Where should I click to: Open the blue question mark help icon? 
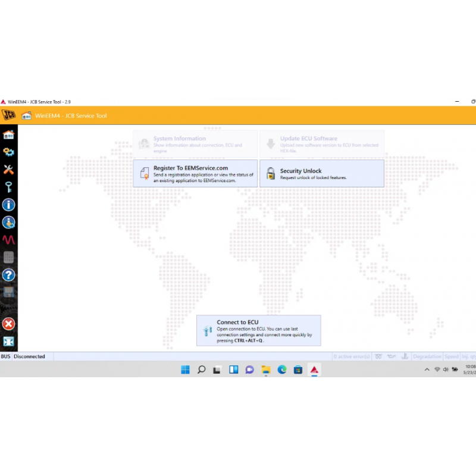(x=8, y=275)
